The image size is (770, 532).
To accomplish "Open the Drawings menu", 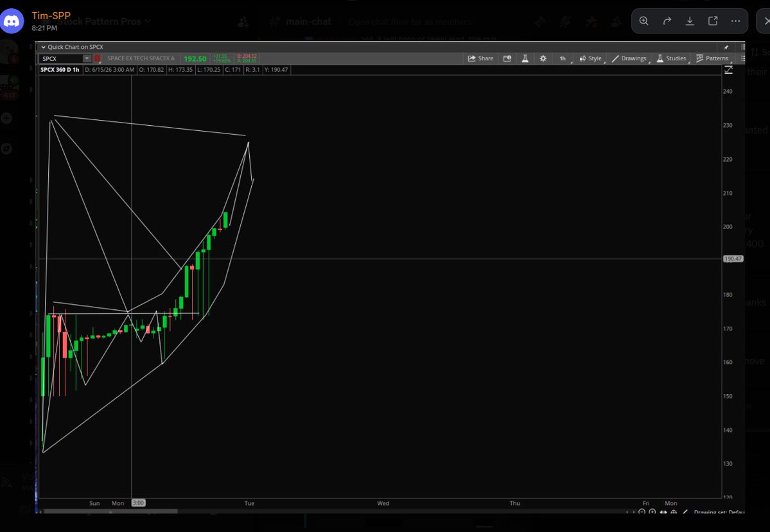I will pos(629,58).
